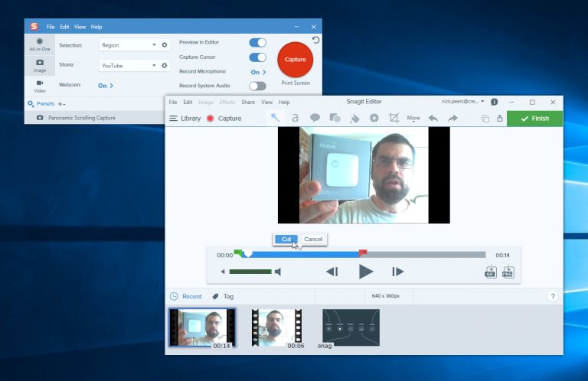Toggle Preview in Editor switch
This screenshot has width=588, height=381.
click(257, 43)
